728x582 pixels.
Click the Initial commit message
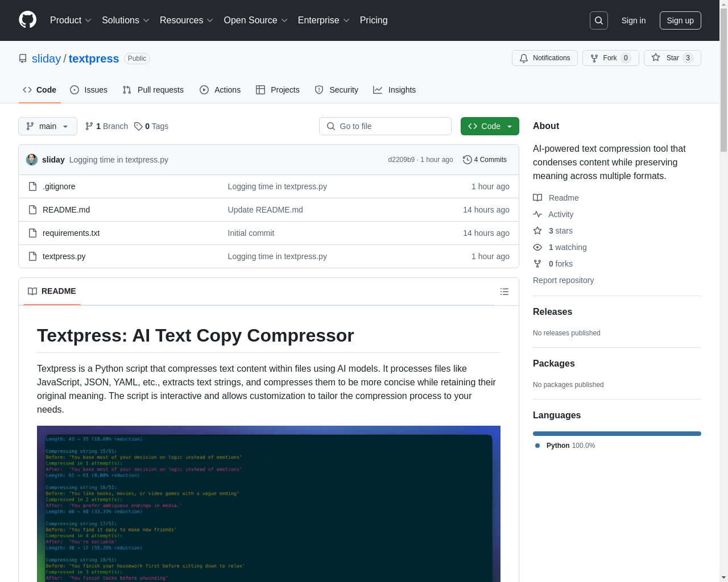pos(251,233)
